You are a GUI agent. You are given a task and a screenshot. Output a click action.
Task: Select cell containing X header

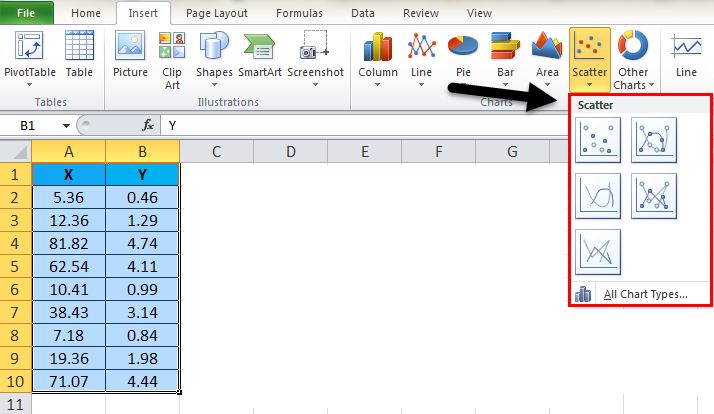(x=68, y=174)
